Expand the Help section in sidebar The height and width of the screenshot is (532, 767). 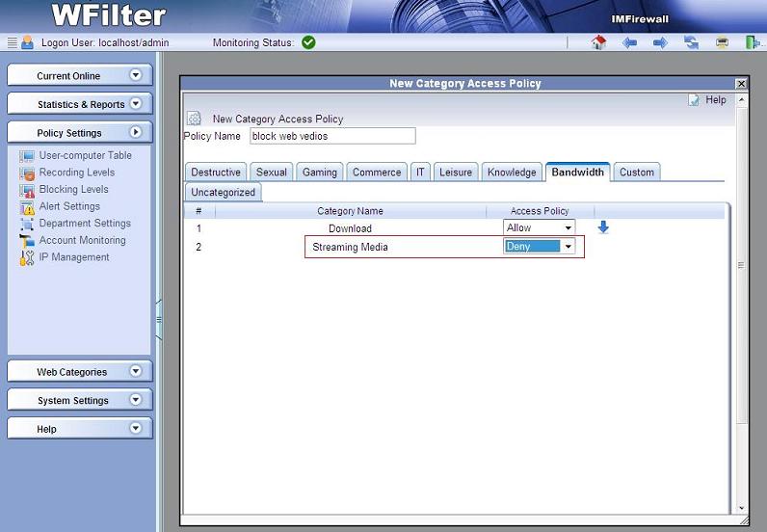point(136,428)
